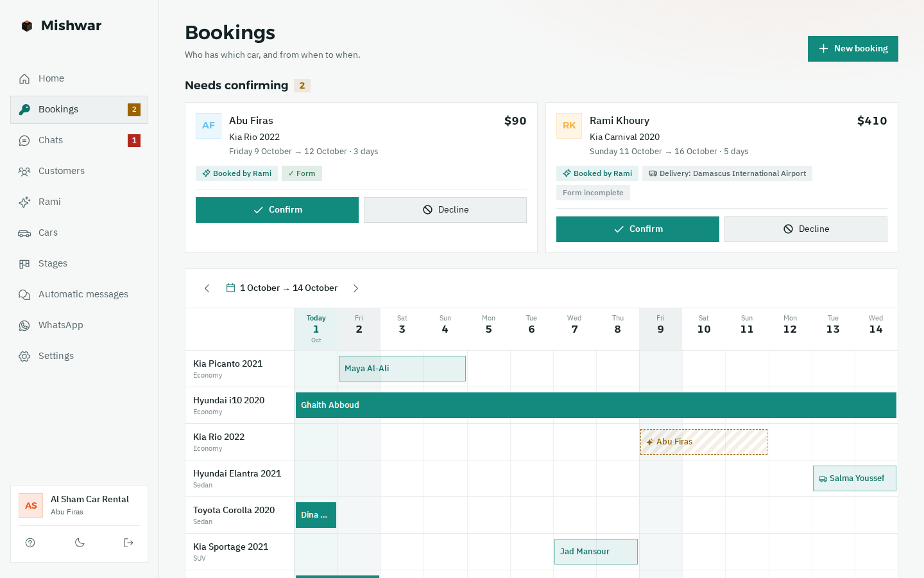Screen dimensions: 924x578
Task: Toggle dark mode with the moon icon
Action: tap(80, 543)
